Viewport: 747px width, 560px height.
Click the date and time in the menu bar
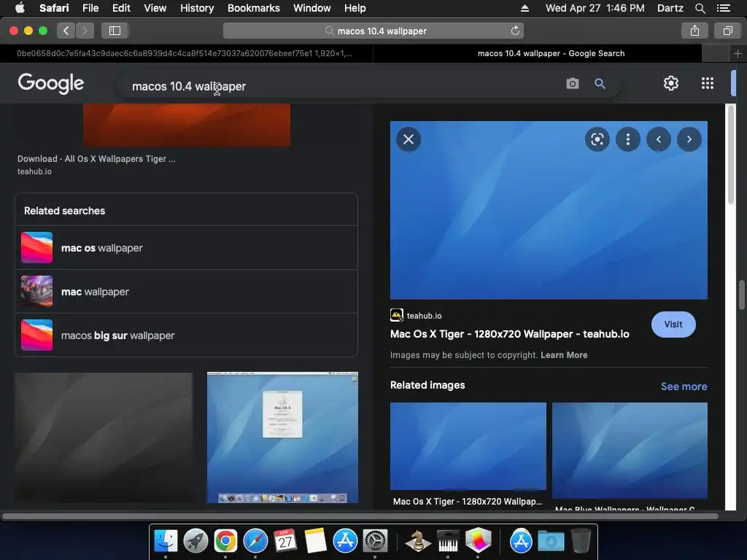point(595,8)
